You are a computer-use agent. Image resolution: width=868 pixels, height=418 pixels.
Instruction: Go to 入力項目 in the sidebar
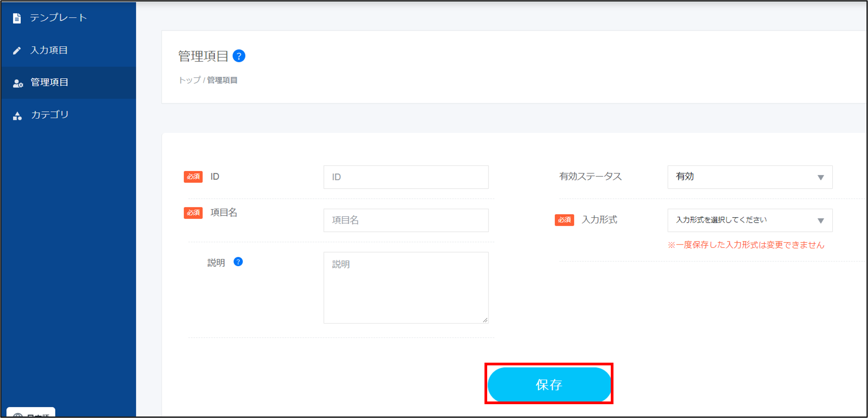click(49, 50)
